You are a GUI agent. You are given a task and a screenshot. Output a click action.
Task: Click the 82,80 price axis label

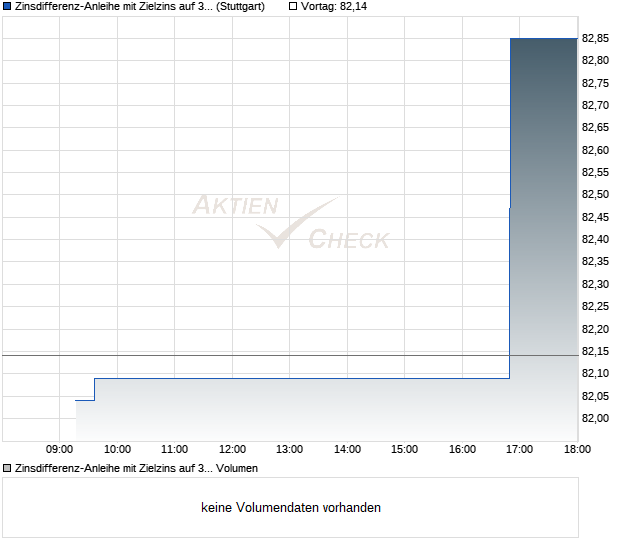click(595, 60)
